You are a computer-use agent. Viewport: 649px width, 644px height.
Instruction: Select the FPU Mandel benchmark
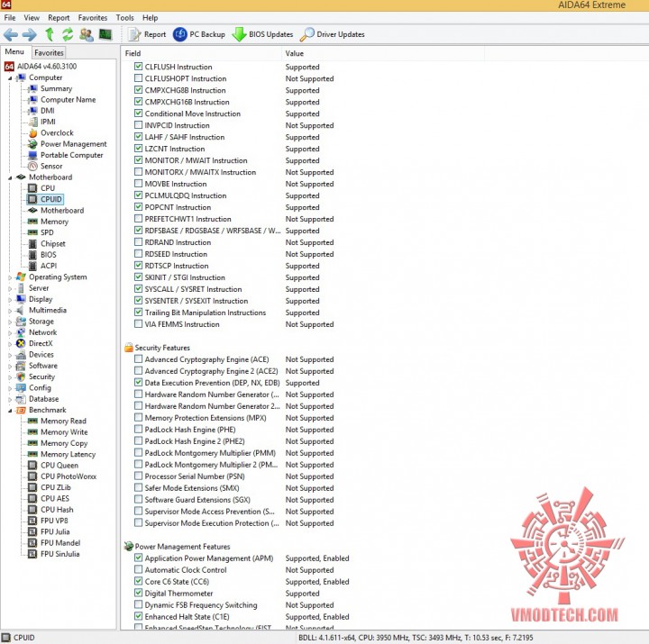point(60,542)
